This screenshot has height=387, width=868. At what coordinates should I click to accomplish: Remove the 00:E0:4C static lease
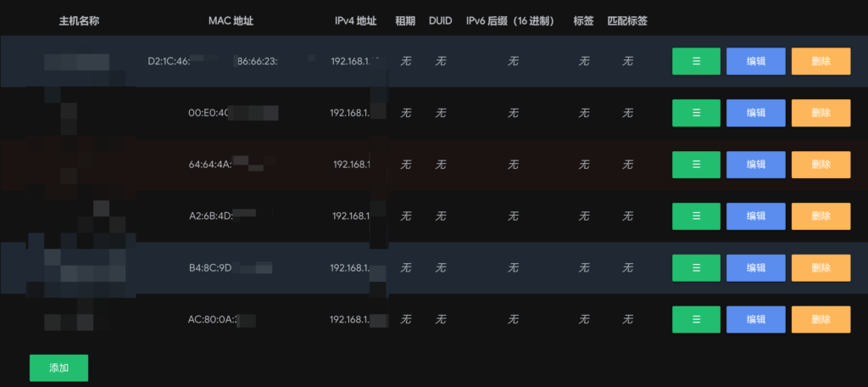[821, 113]
